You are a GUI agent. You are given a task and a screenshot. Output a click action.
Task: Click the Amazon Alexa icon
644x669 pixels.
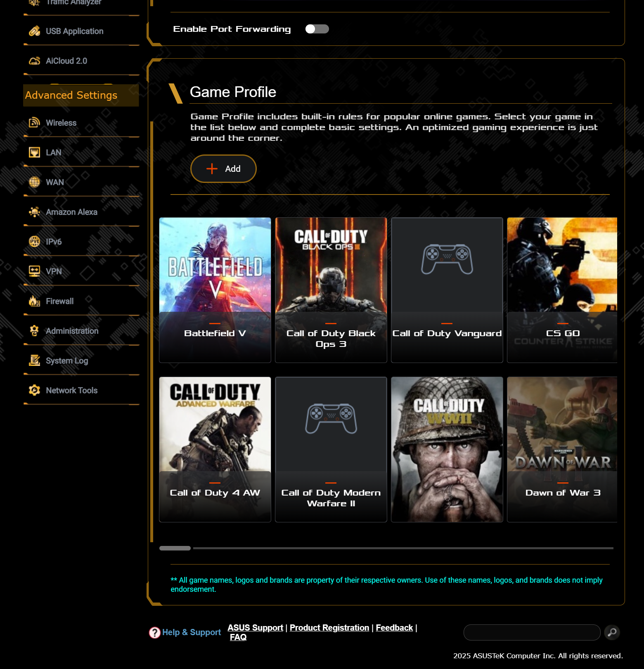(x=35, y=212)
